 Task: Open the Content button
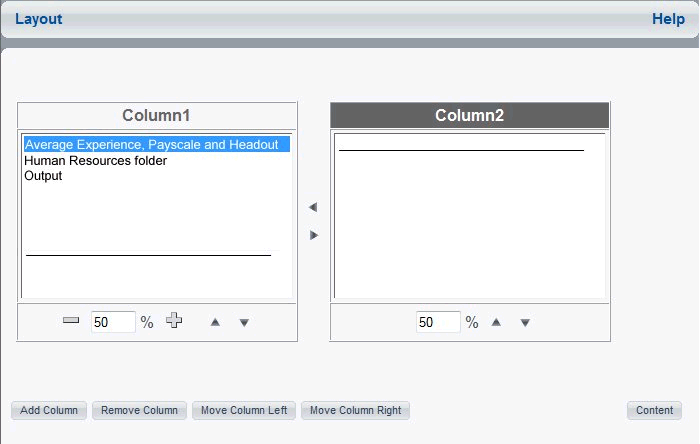(x=654, y=411)
